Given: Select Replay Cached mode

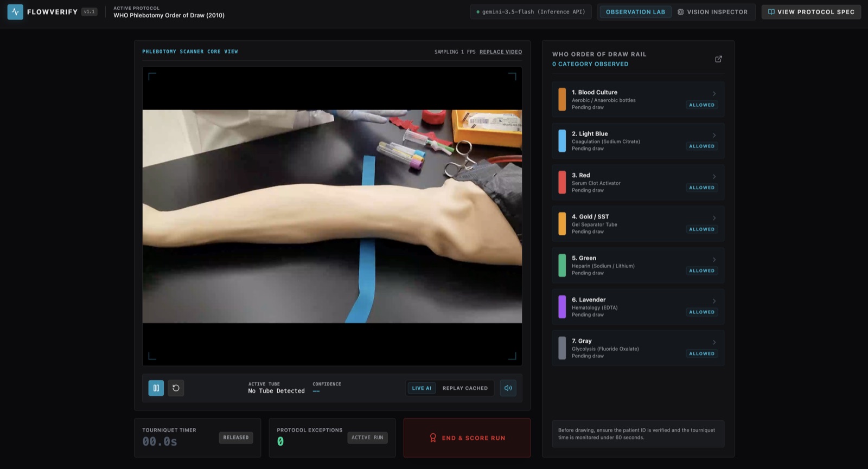Looking at the screenshot, I should (465, 388).
